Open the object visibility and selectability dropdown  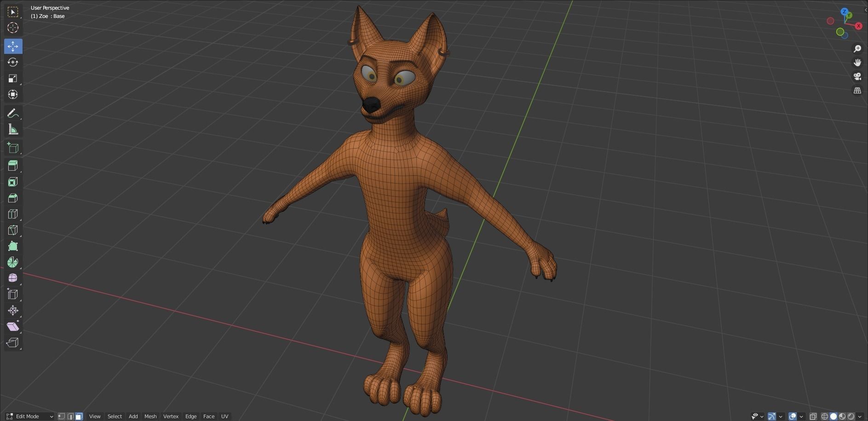(x=758, y=416)
